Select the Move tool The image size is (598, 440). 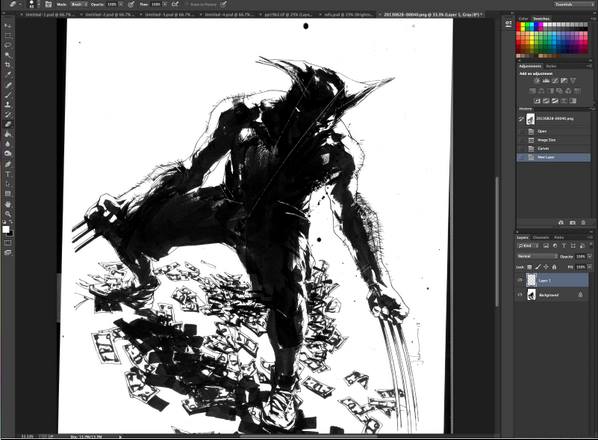coord(8,26)
